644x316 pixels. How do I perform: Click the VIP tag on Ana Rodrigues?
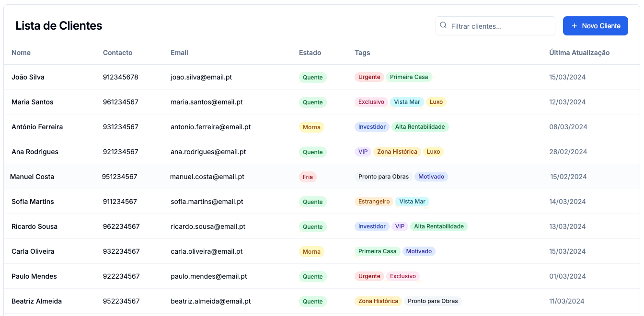point(363,152)
